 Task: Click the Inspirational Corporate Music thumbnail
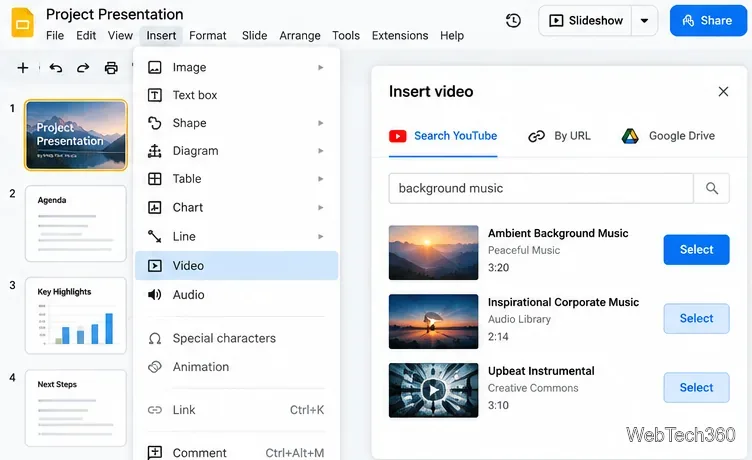click(x=434, y=321)
